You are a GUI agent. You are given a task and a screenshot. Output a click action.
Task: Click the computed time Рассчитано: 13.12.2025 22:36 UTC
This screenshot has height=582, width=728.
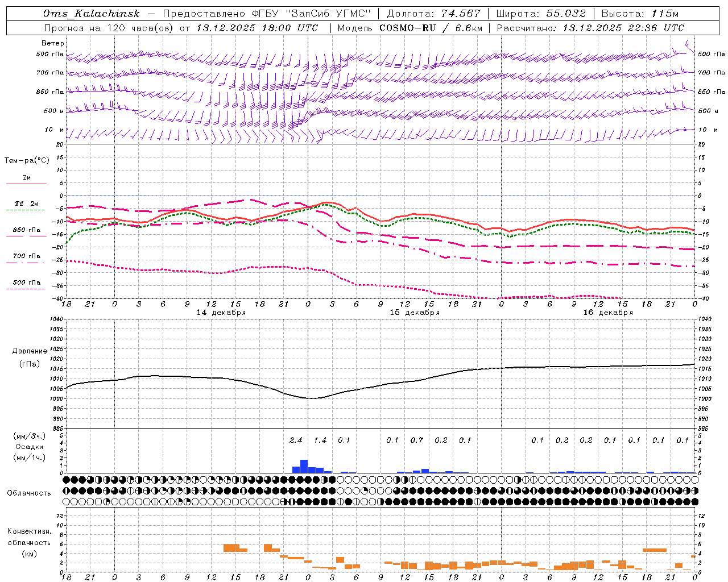591,28
